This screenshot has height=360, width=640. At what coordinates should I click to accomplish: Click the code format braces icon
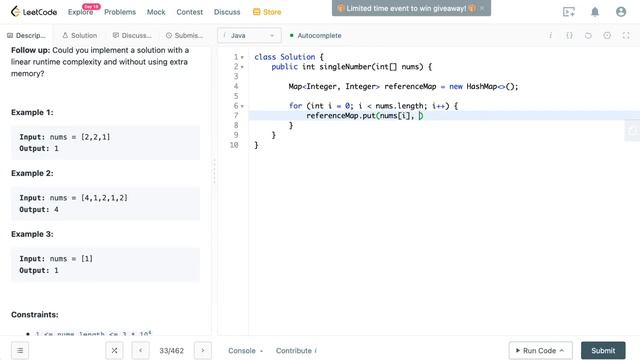point(569,36)
